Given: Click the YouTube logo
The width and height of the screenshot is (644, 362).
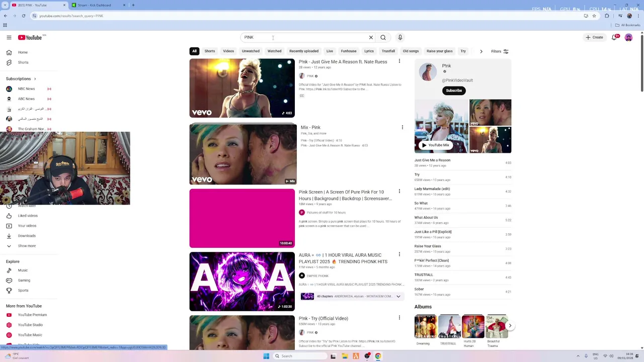Looking at the screenshot, I should [x=30, y=37].
